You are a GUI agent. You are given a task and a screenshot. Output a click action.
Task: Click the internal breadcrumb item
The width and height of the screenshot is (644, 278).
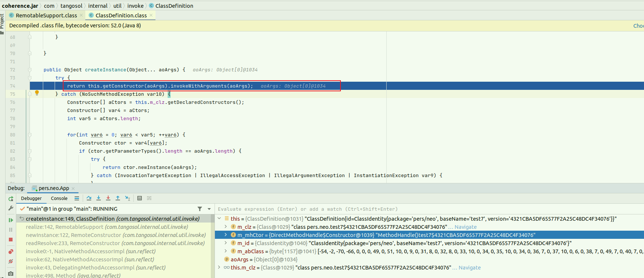[98, 6]
